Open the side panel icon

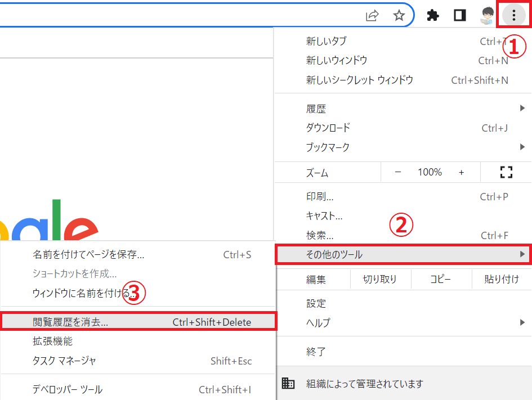click(459, 15)
